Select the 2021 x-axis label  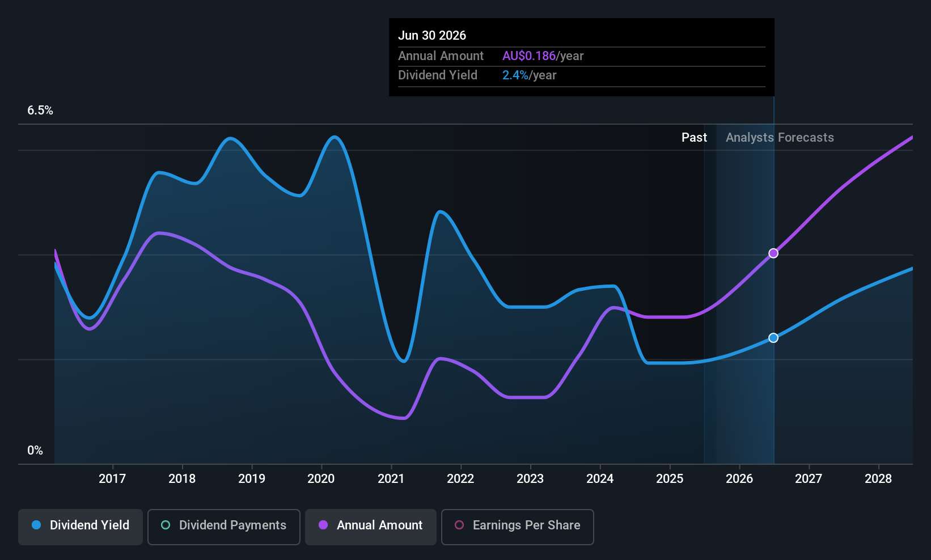pos(391,479)
